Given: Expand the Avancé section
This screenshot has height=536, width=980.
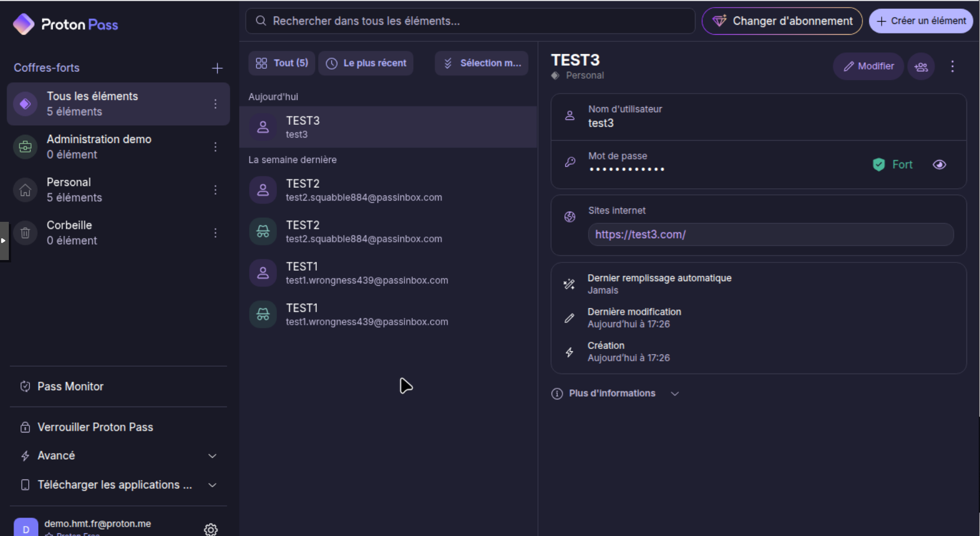Looking at the screenshot, I should point(119,456).
